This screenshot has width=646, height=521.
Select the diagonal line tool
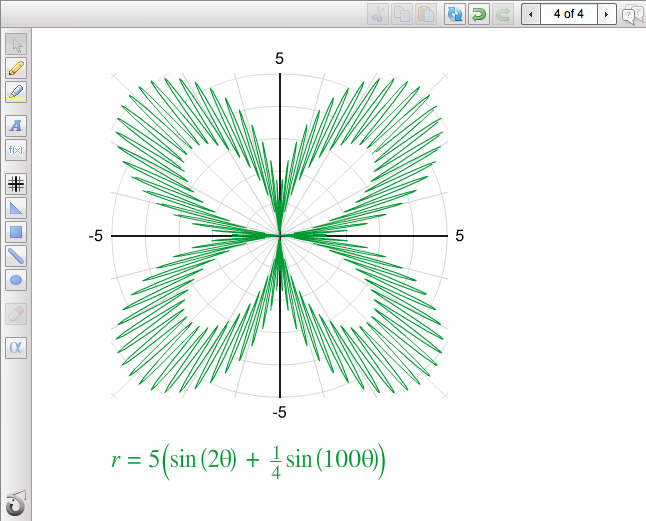(x=16, y=256)
